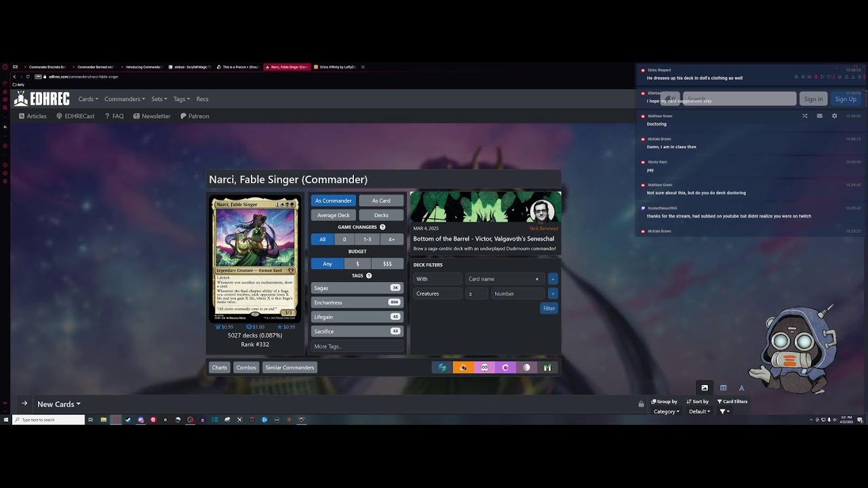The width and height of the screenshot is (868, 488).
Task: Expand the Cards nav dropdown
Action: click(x=88, y=99)
